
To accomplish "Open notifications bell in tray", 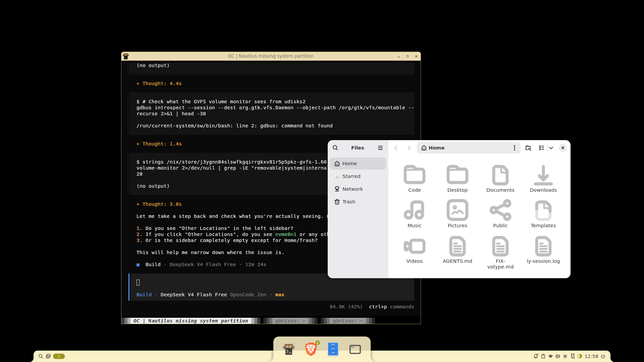I will [x=536, y=356].
